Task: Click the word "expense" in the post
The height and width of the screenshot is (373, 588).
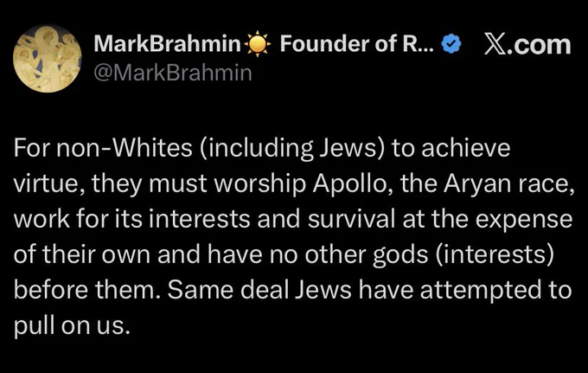Action: [x=524, y=221]
